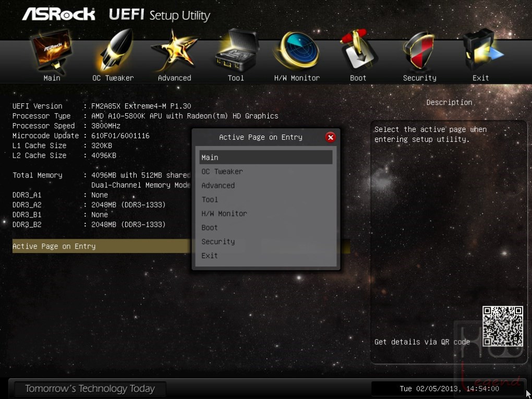Click the date and time display
Viewport: 532px width, 399px height.
tap(449, 389)
